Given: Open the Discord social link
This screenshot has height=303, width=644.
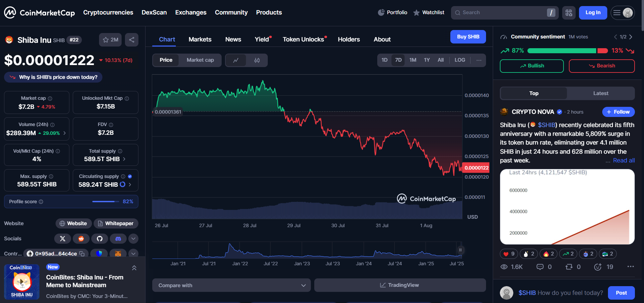Looking at the screenshot, I should point(118,239).
